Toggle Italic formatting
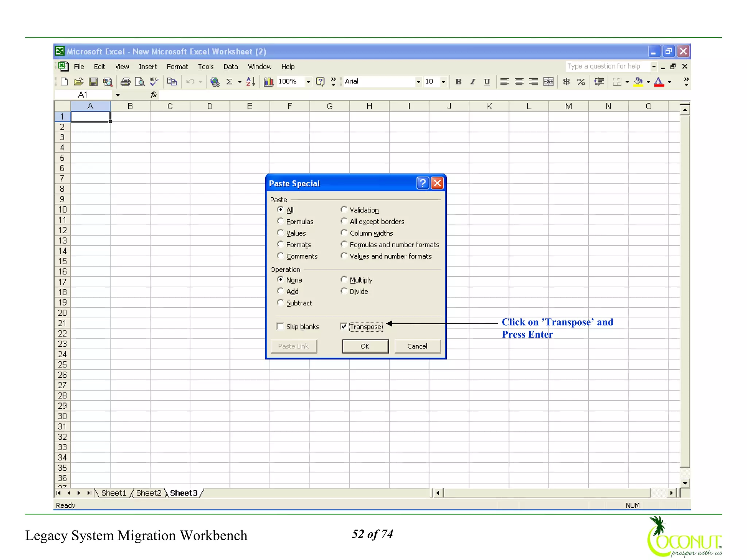This screenshot has height=560, width=747. (x=473, y=82)
